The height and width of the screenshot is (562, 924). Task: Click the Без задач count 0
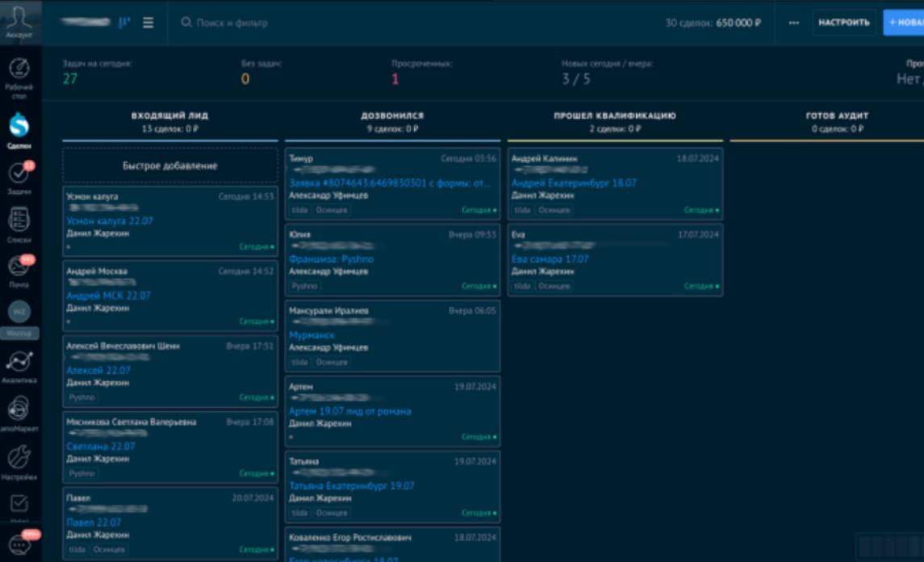[245, 79]
